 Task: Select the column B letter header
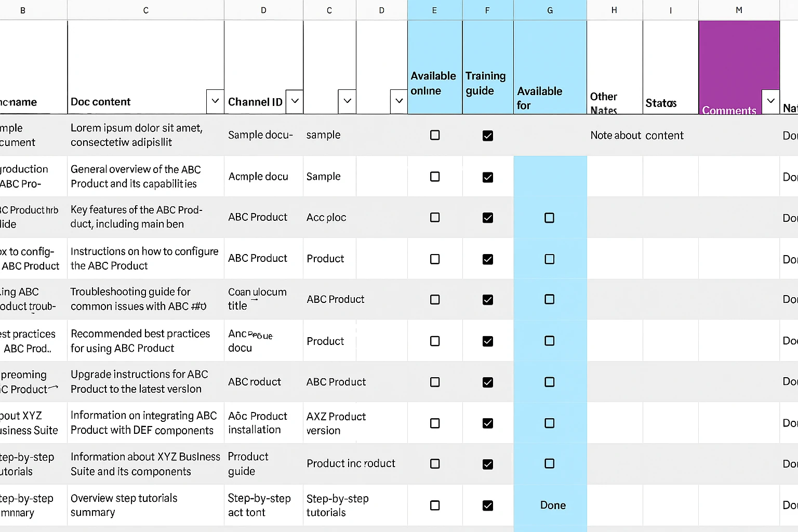23,9
